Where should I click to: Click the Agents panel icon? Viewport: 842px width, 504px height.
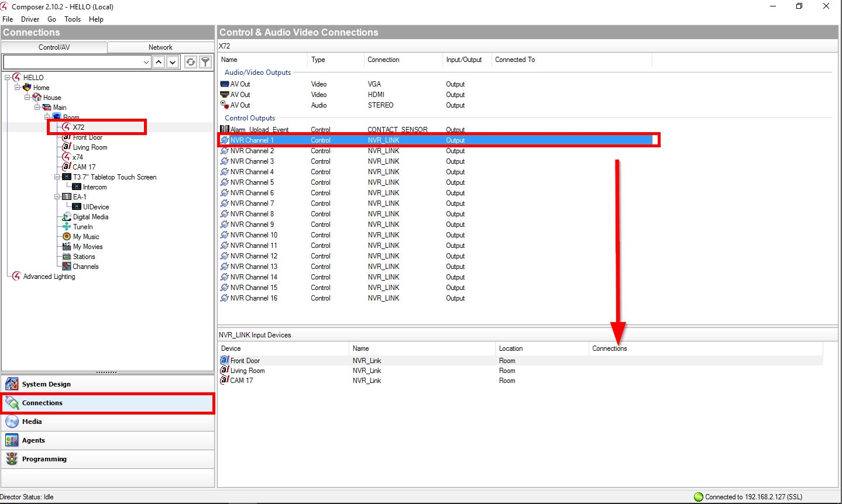point(12,440)
